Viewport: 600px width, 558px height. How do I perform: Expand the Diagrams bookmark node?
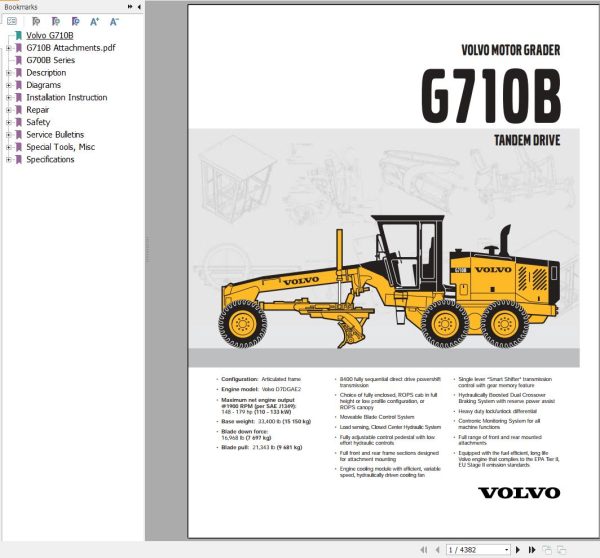8,85
